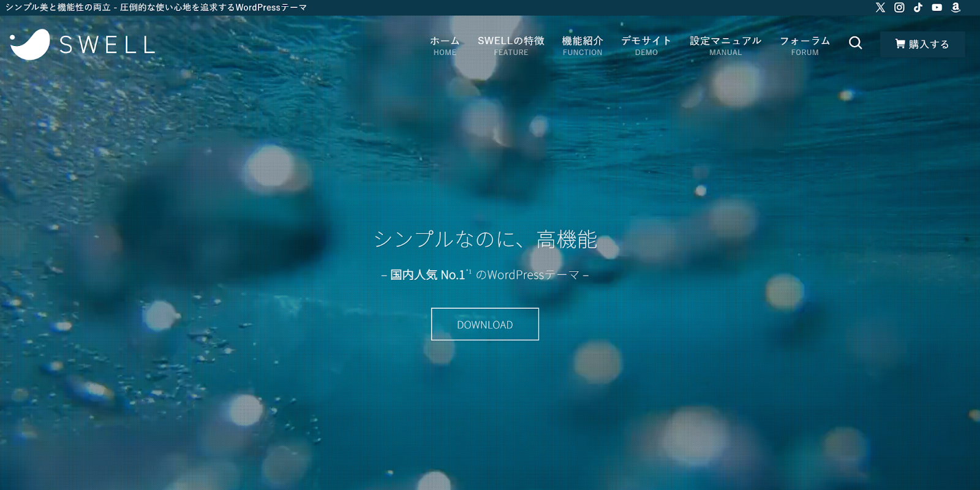Open the Instagram profile icon

899,7
